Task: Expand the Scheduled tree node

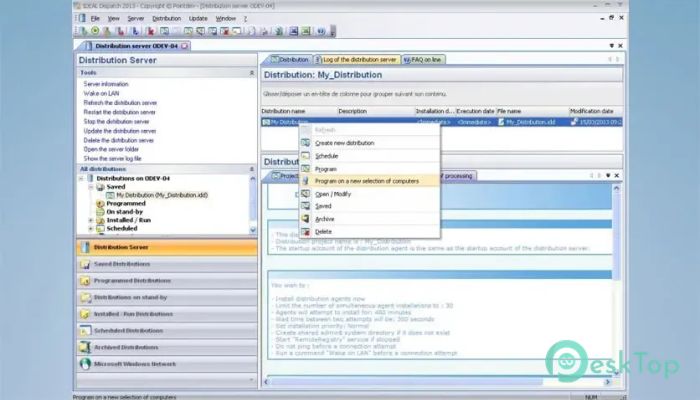Action: pos(91,228)
